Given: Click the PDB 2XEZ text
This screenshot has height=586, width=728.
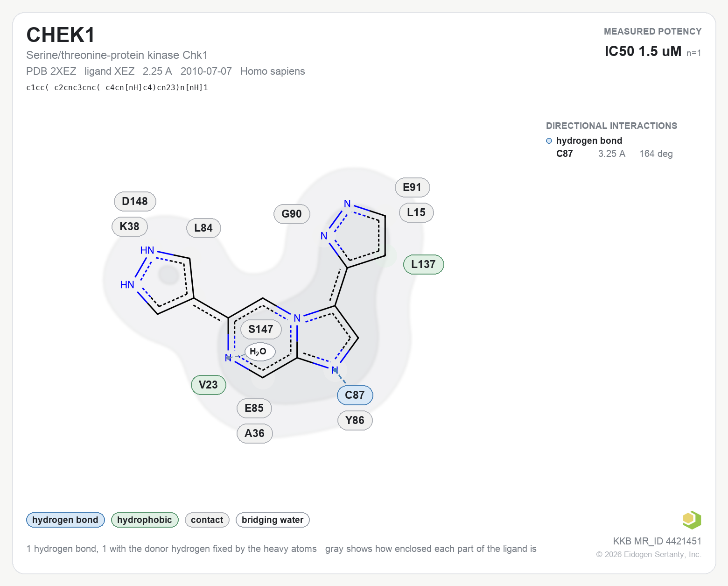Looking at the screenshot, I should point(51,71).
